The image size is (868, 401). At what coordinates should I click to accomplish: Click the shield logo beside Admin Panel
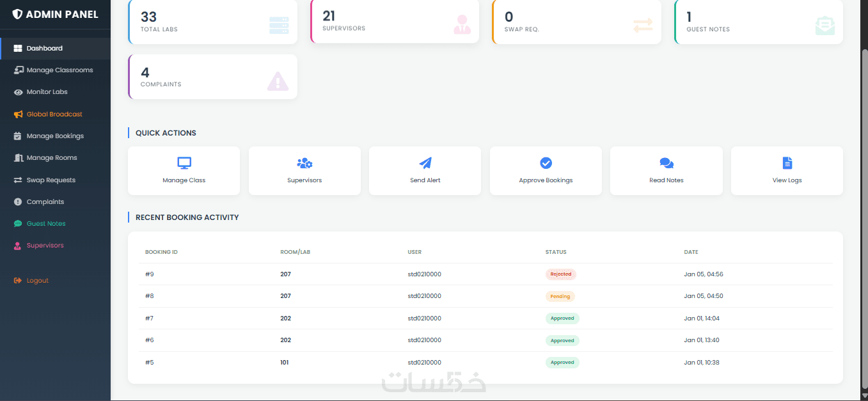(x=17, y=14)
